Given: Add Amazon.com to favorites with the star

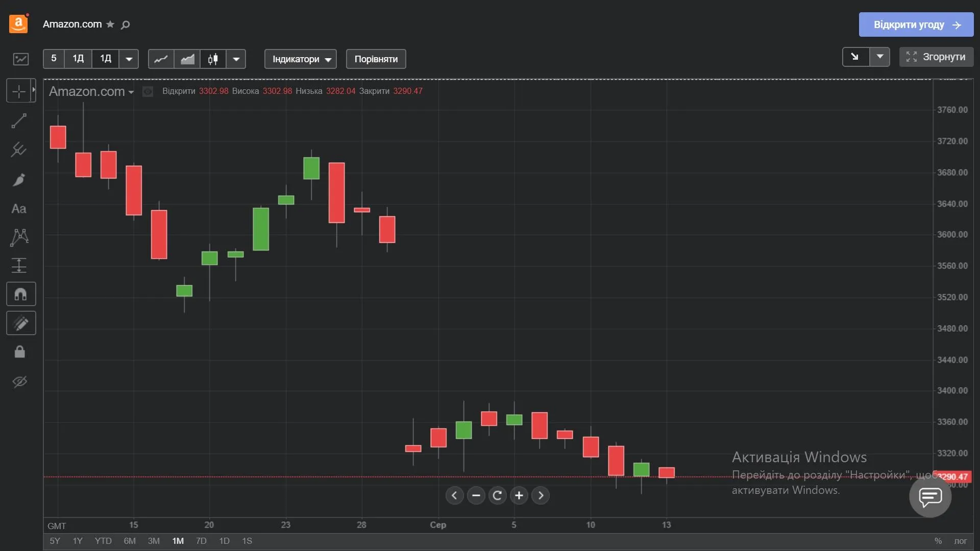Looking at the screenshot, I should (x=110, y=24).
